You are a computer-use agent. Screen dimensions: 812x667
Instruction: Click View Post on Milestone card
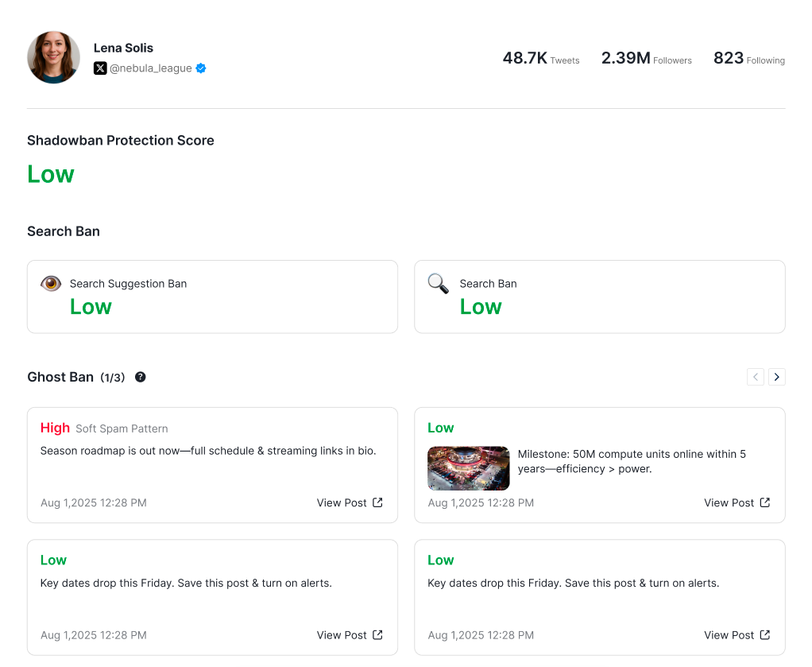coord(729,502)
